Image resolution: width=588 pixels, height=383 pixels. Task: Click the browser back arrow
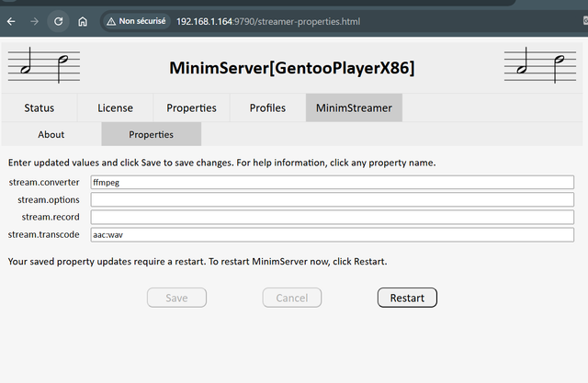click(11, 21)
